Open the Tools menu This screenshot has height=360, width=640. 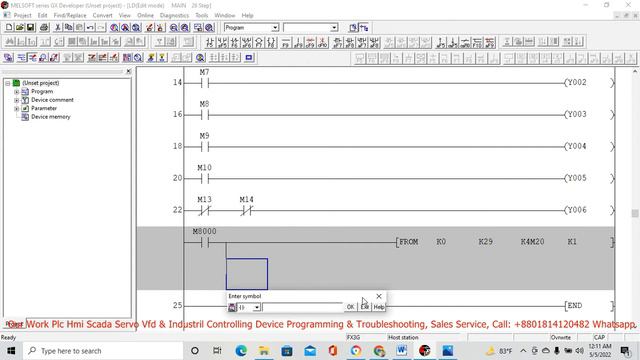pos(201,15)
